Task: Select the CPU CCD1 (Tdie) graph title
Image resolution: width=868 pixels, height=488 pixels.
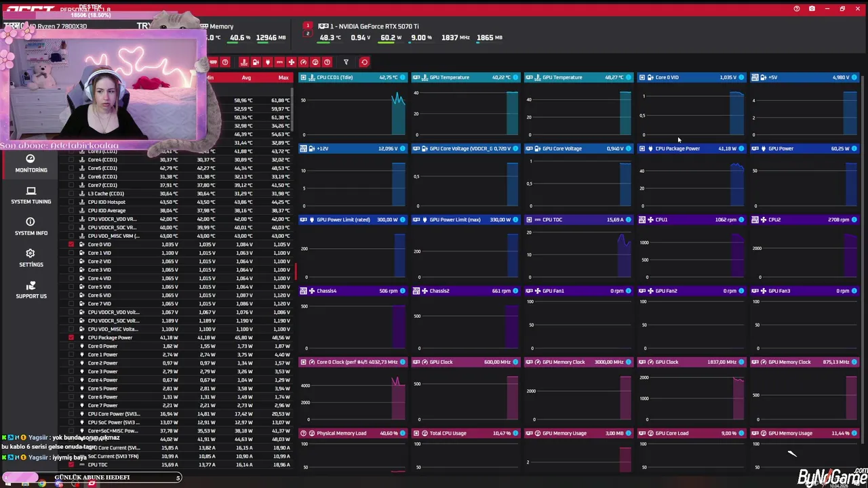Action: click(334, 77)
